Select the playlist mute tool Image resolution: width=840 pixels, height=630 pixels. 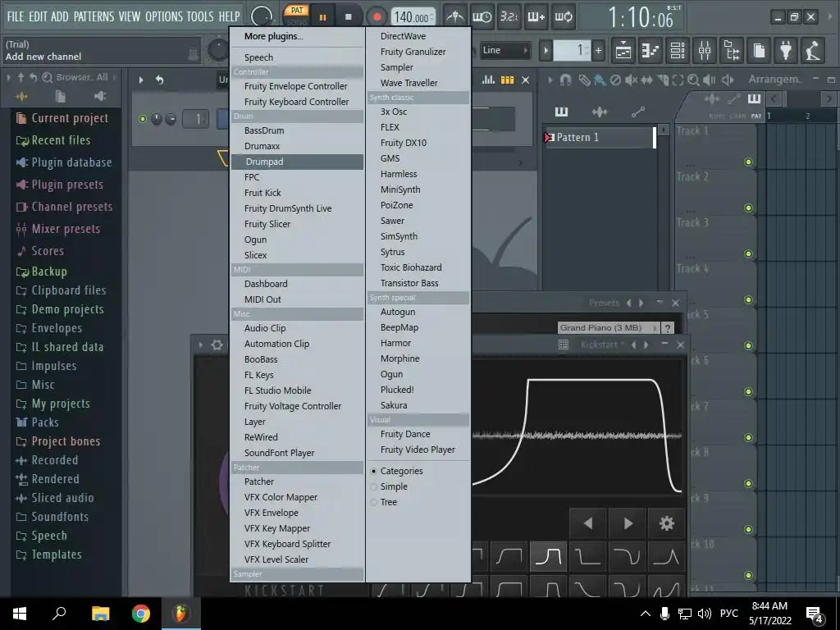631,80
